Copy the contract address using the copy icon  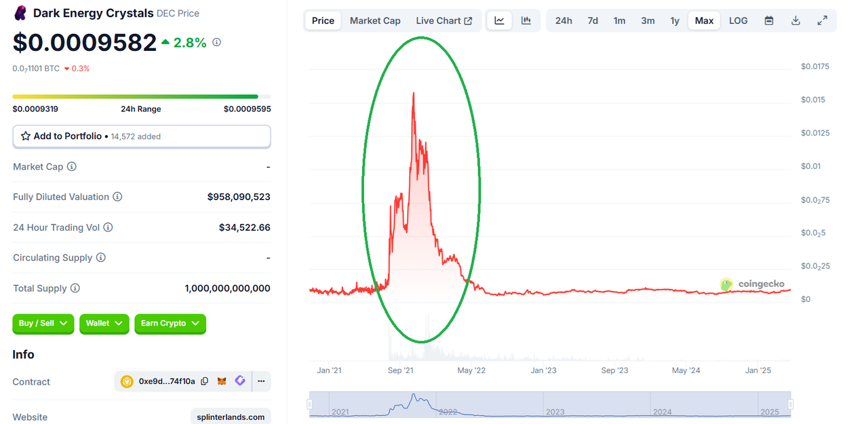(x=204, y=381)
